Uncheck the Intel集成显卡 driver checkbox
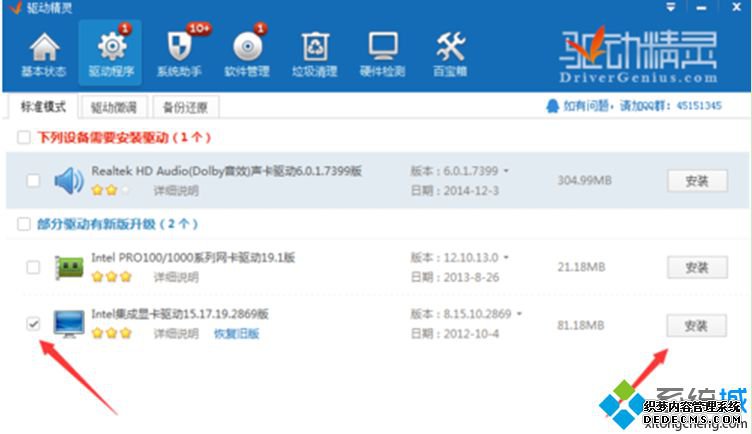Image resolution: width=752 pixels, height=434 pixels. pyautogui.click(x=33, y=324)
